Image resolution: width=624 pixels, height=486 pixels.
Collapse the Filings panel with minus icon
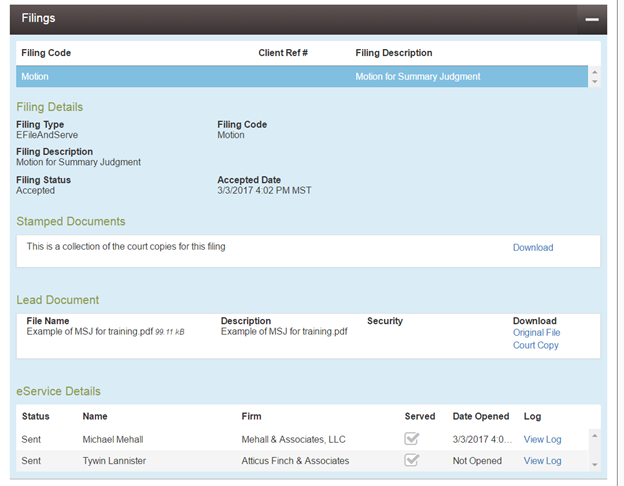[x=592, y=18]
